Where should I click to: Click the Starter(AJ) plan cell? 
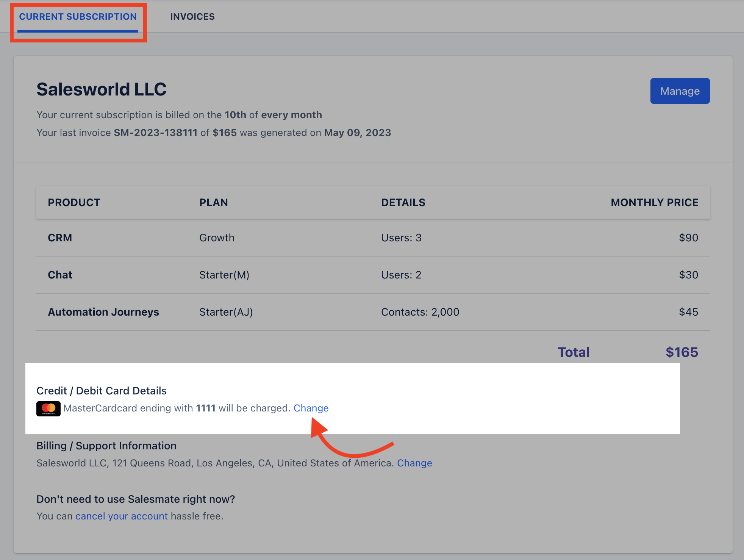226,312
